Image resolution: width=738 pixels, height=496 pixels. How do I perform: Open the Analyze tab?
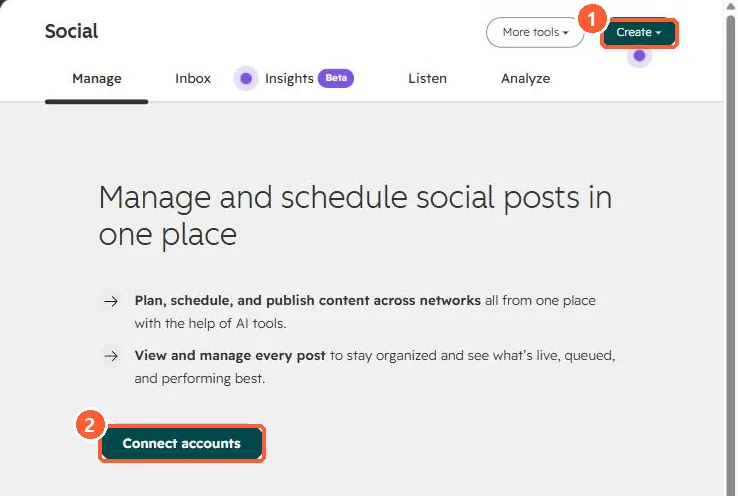(x=525, y=79)
